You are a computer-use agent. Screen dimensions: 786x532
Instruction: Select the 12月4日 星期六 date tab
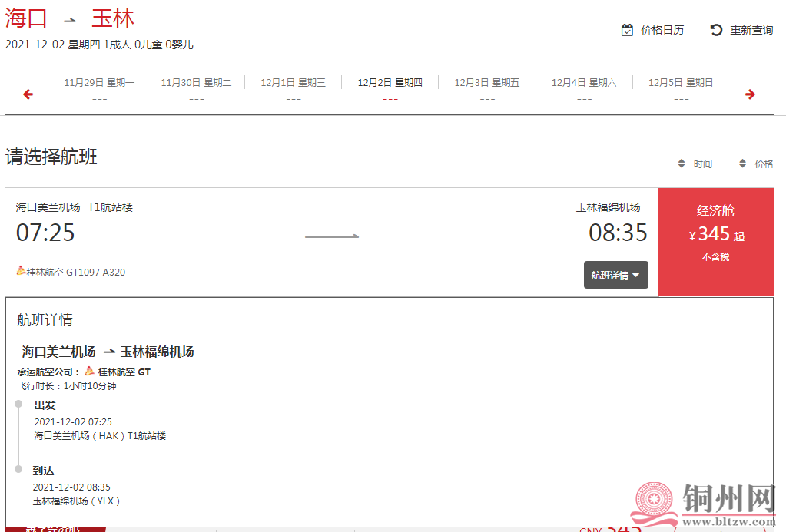coord(584,89)
